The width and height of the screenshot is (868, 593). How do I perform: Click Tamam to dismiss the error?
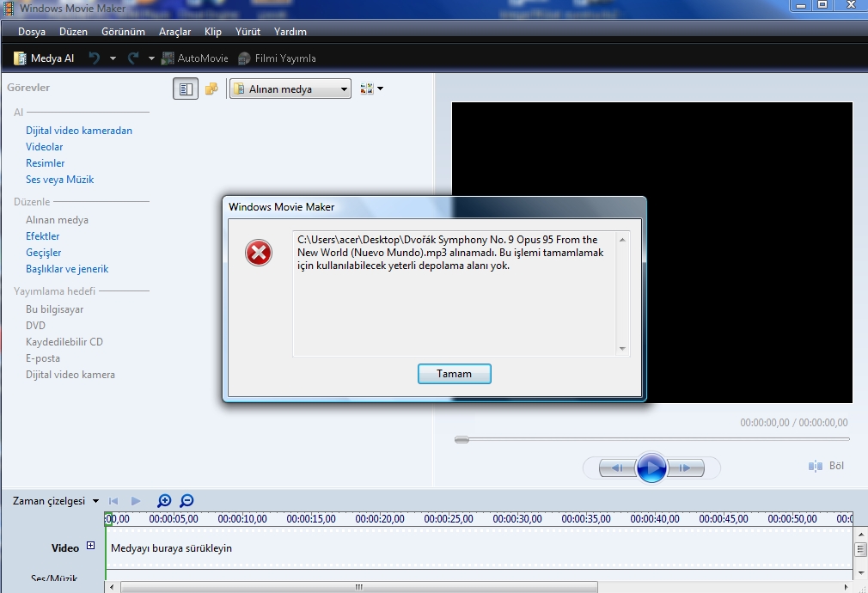[x=455, y=374]
